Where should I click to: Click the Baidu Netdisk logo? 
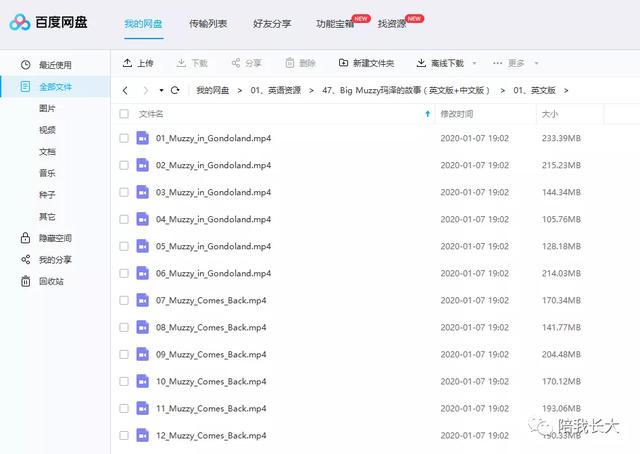[x=48, y=22]
